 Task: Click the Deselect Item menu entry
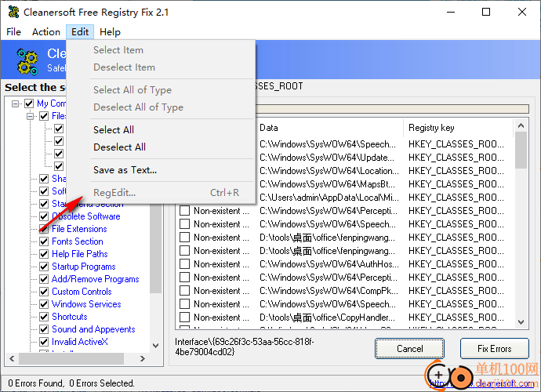tap(162, 67)
